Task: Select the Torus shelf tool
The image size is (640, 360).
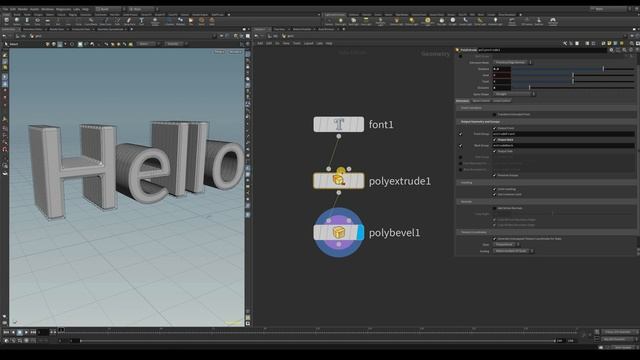Action: pyautogui.click(x=37, y=21)
